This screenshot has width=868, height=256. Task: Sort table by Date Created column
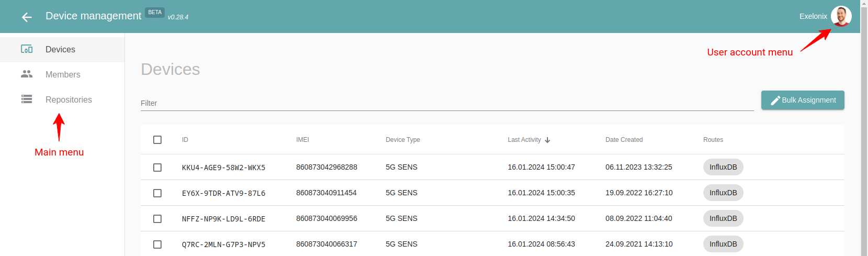coord(624,140)
